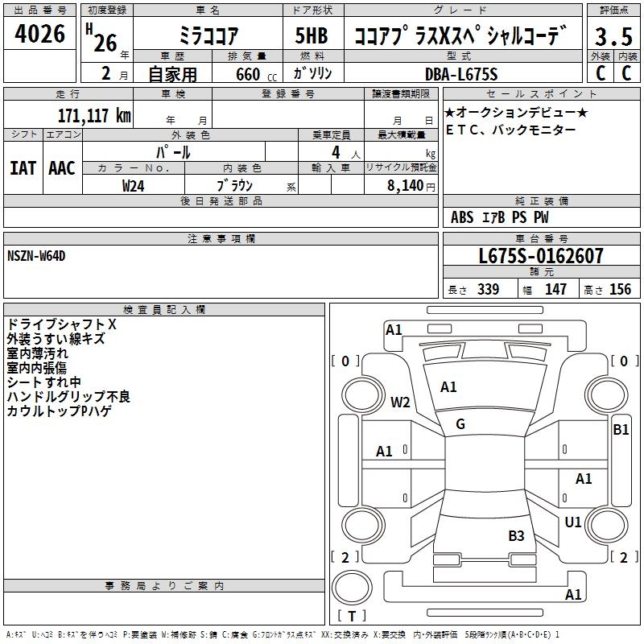644x644 pixels.
Task: Select the U1 dent mark on diagram
Action: pos(572,522)
